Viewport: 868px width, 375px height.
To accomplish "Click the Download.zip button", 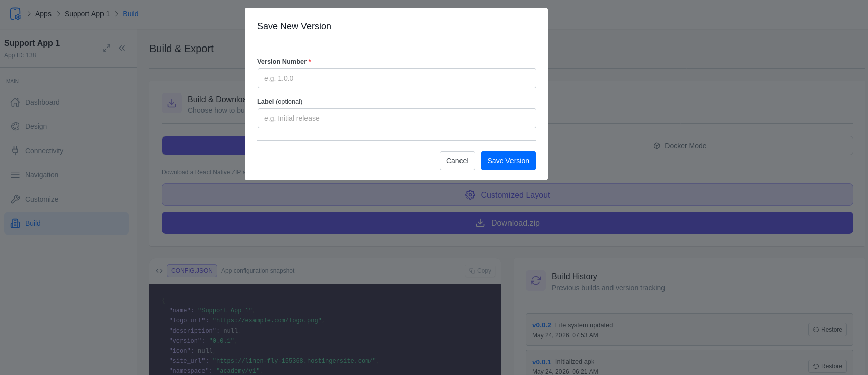I will [507, 223].
